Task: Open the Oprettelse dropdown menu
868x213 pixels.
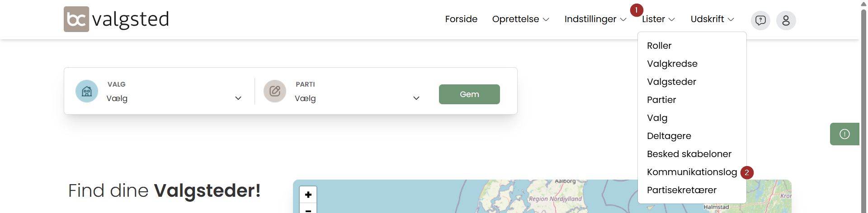Action: pyautogui.click(x=520, y=19)
